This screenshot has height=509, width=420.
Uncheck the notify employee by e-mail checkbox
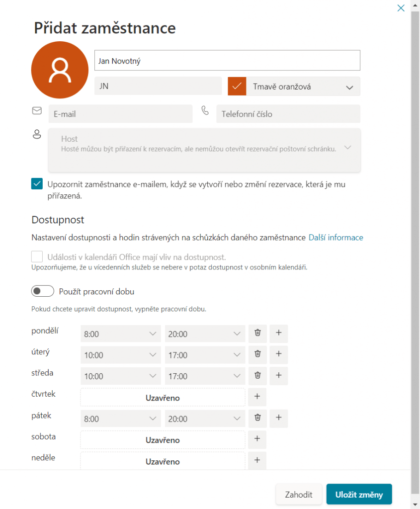point(37,184)
